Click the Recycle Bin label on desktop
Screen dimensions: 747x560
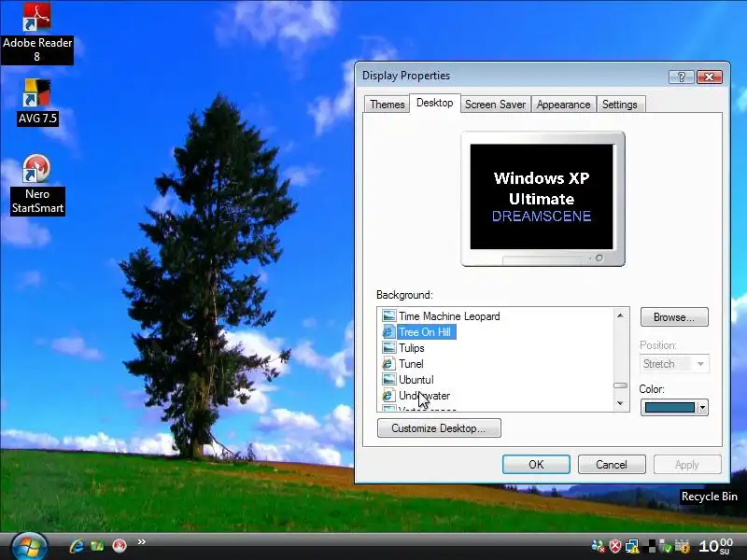(710, 497)
